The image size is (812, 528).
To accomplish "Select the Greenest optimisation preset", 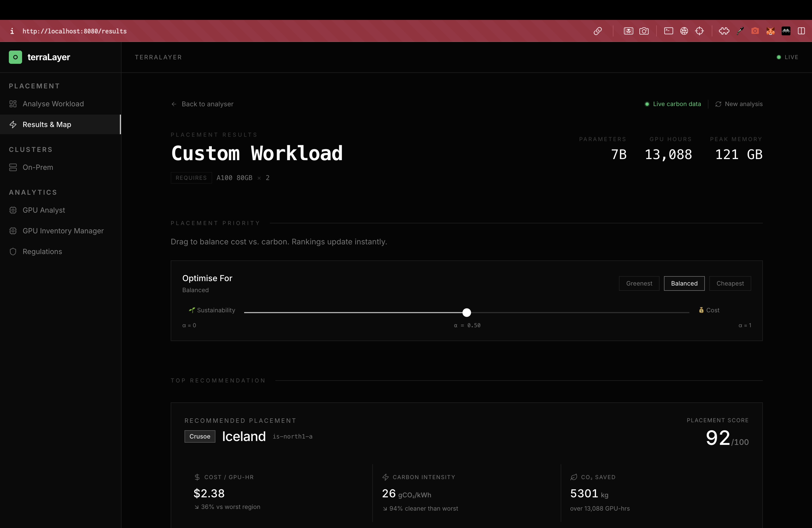I will [x=639, y=283].
